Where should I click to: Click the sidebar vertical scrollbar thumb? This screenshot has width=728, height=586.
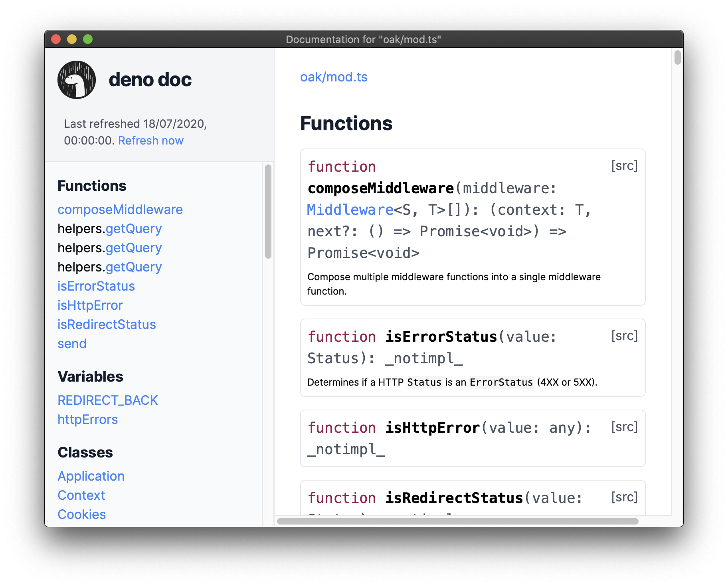268,212
